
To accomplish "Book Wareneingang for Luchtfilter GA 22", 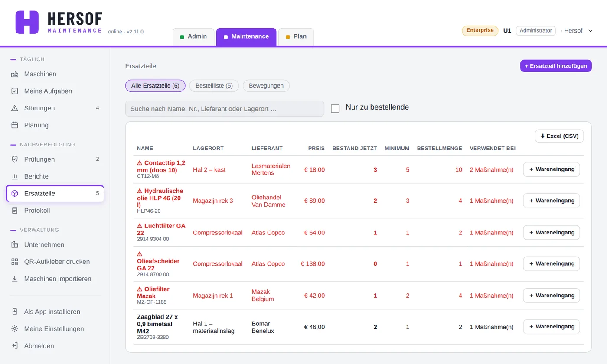I will click(552, 233).
